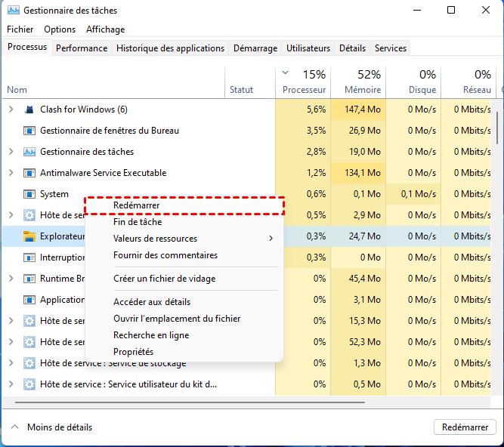Viewport: 504px width, 447px height.
Task: Expand Gestionnaire des tâches process row
Action: pos(11,152)
